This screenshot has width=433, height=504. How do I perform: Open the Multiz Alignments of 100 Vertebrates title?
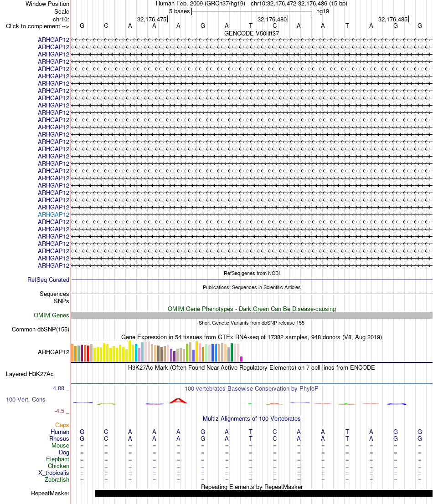[252, 419]
